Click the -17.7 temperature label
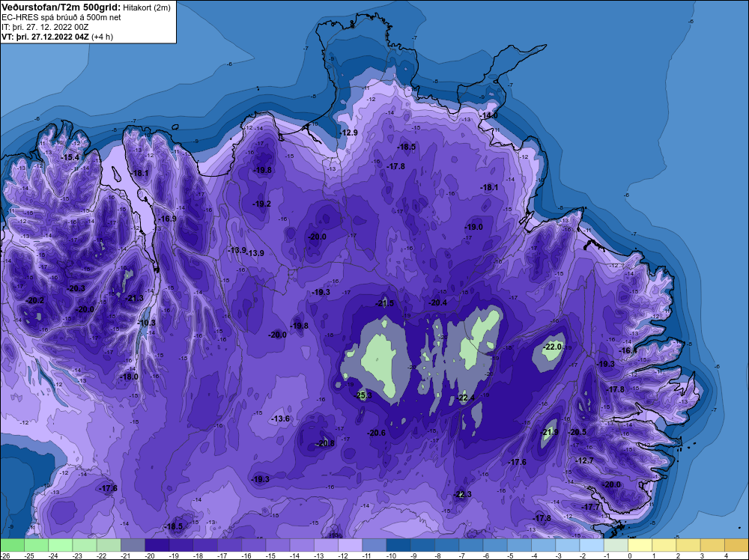 click(x=591, y=507)
